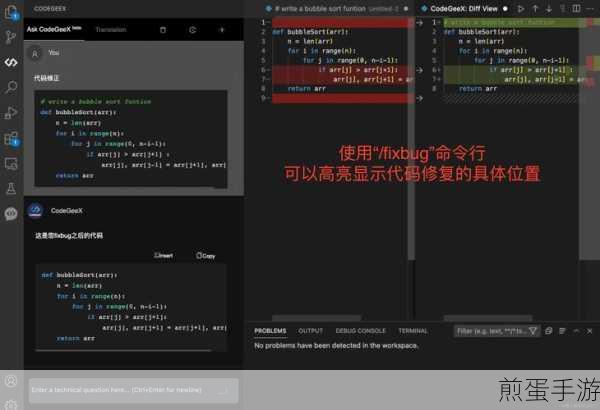This screenshot has height=410, width=600.
Task: Open the Source Control view
Action: (11, 37)
